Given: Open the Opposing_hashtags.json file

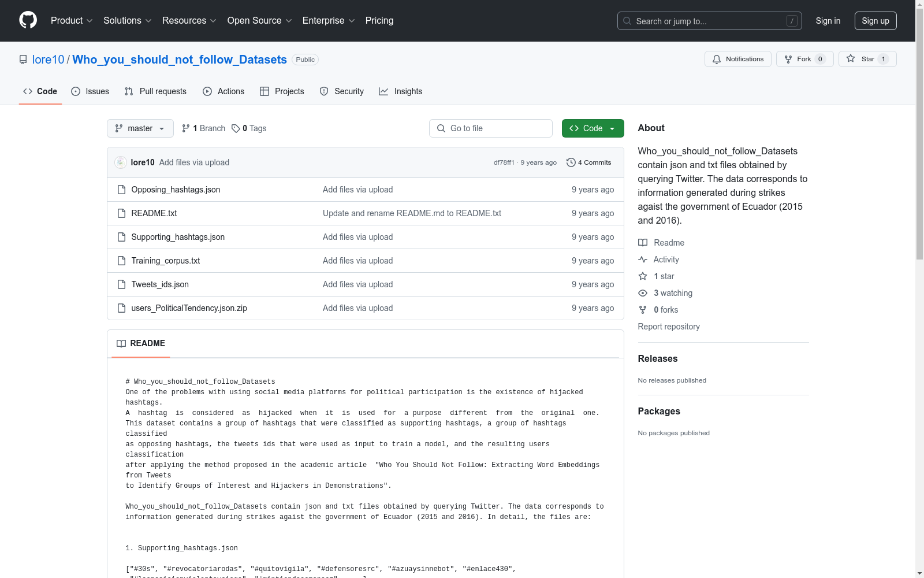Looking at the screenshot, I should coord(176,190).
